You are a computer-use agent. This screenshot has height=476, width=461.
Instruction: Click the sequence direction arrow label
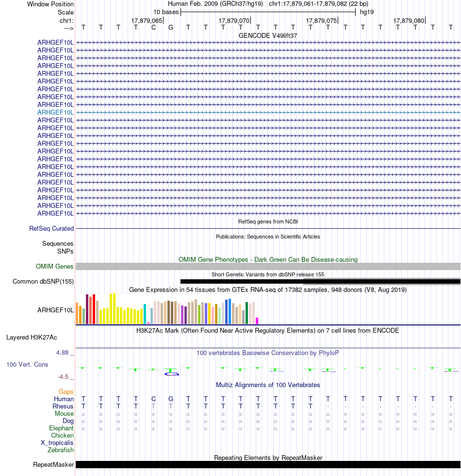pos(69,28)
